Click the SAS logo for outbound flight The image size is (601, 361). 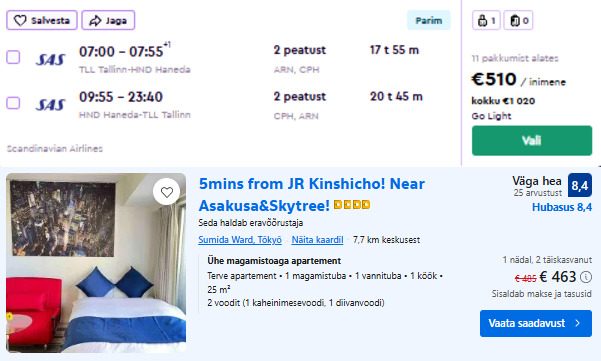point(50,59)
